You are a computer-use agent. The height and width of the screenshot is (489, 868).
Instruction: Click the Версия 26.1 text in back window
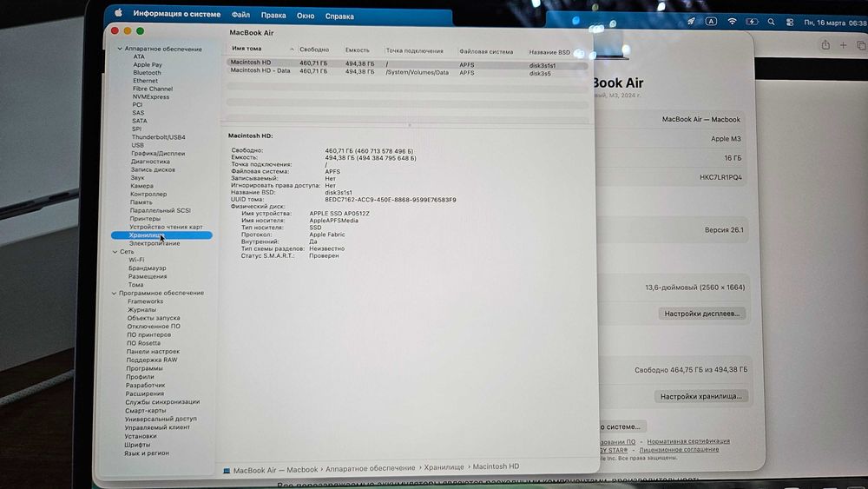(724, 230)
